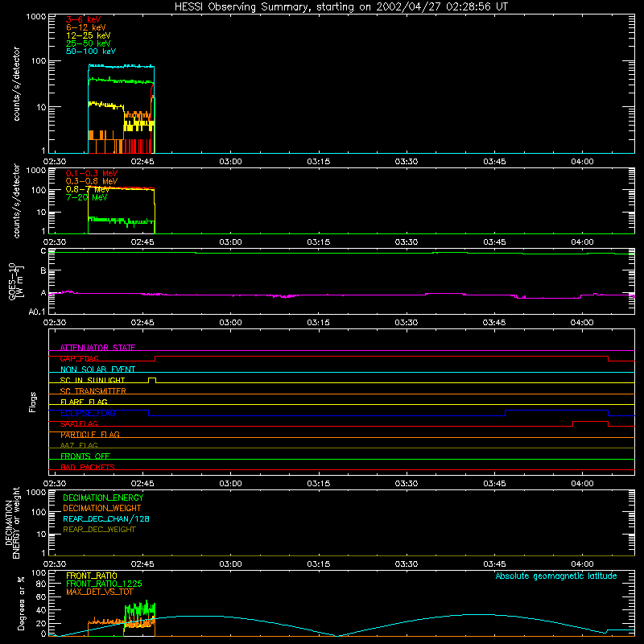The height and width of the screenshot is (644, 644).
Task: Click the Absolute geomagnetic latitude label
Action: click(x=556, y=576)
